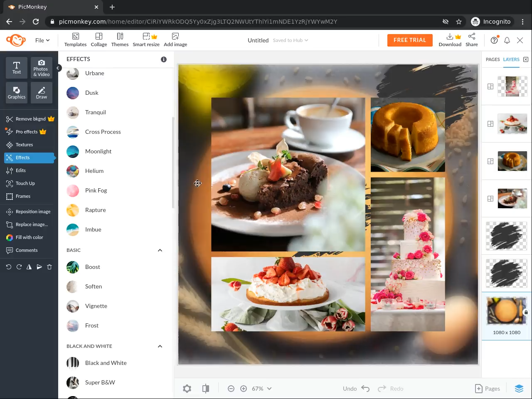532x399 pixels.
Task: Click the PicMonkey logo
Action: [16, 40]
